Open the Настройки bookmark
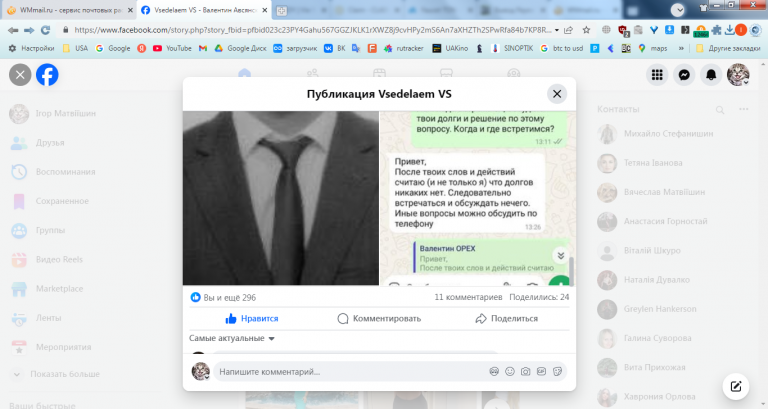The height and width of the screenshot is (409, 768). point(31,48)
